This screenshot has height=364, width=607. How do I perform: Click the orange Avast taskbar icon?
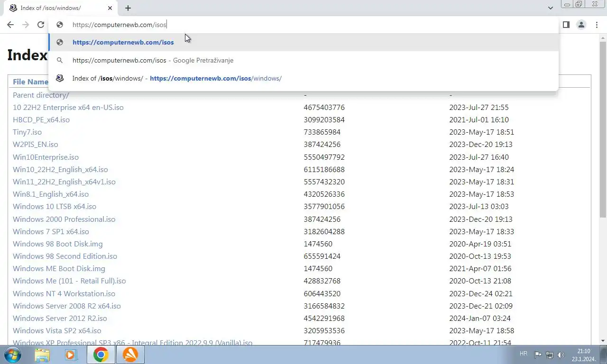(x=130, y=355)
